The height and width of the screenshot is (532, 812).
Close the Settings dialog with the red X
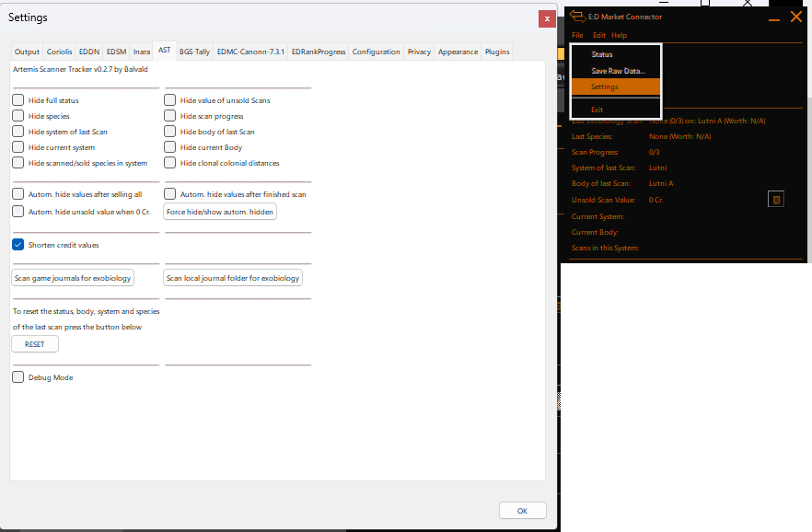point(547,18)
